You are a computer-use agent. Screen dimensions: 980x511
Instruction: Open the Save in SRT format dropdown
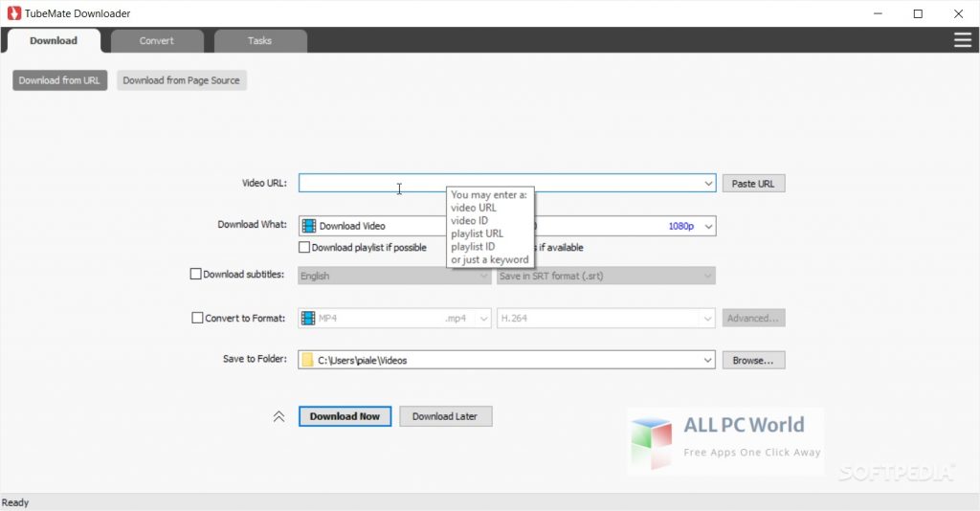606,276
